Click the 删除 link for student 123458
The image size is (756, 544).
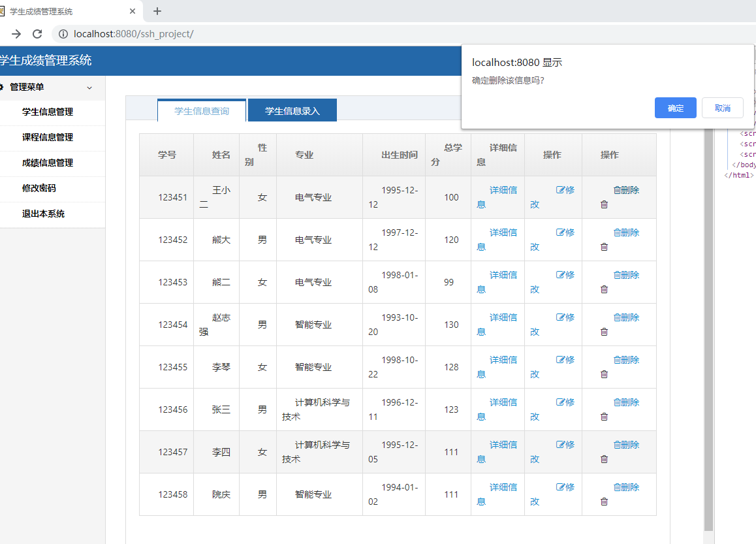click(626, 487)
